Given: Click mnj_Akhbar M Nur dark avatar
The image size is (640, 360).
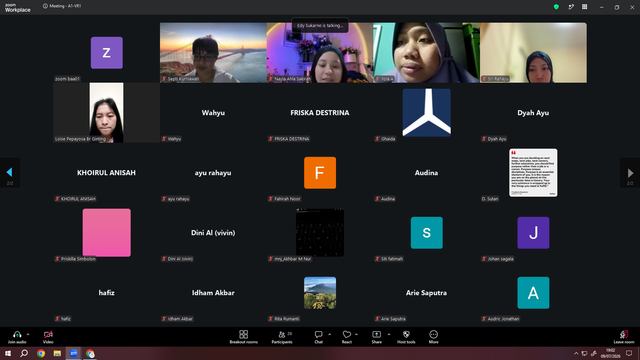Looking at the screenshot, I should [320, 233].
